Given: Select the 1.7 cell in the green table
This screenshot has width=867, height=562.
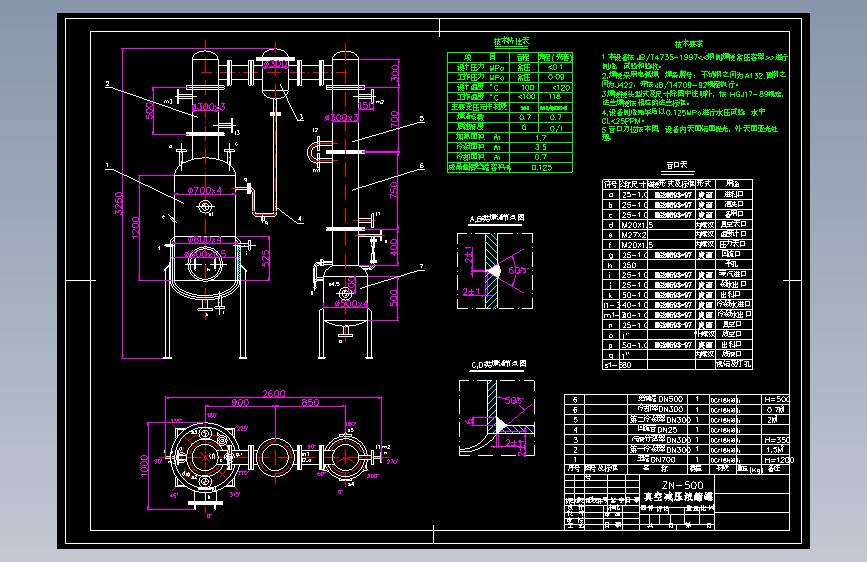Looking at the screenshot, I should click(541, 137).
